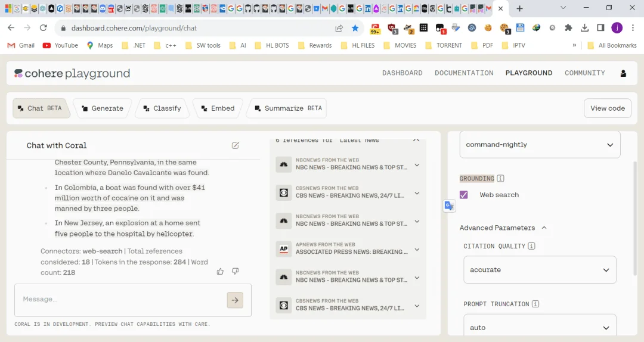Switch to the Embed tab

pyautogui.click(x=218, y=108)
